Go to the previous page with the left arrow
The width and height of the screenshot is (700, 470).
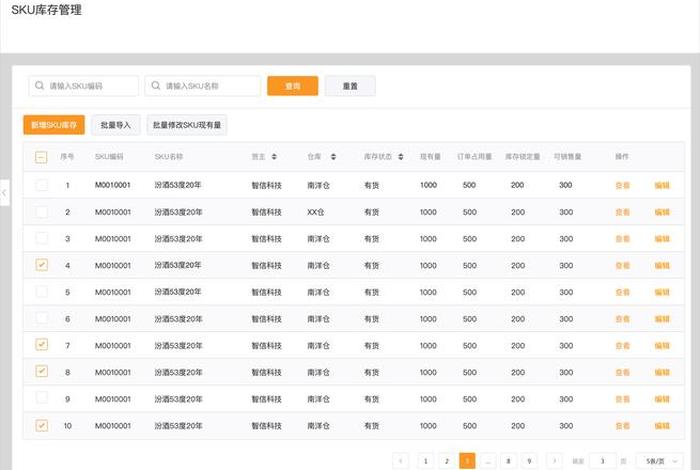[x=400, y=461]
